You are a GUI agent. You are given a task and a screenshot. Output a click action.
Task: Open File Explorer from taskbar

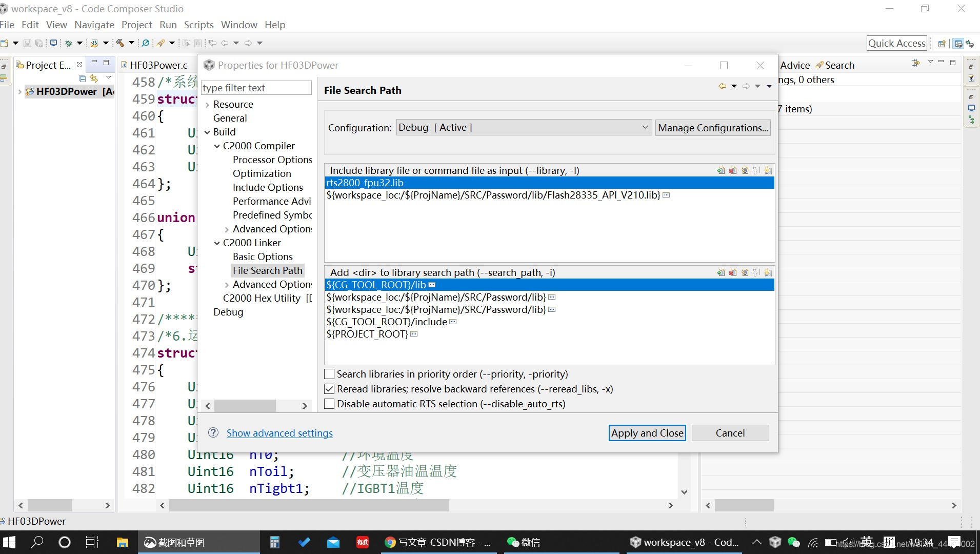[x=122, y=542]
